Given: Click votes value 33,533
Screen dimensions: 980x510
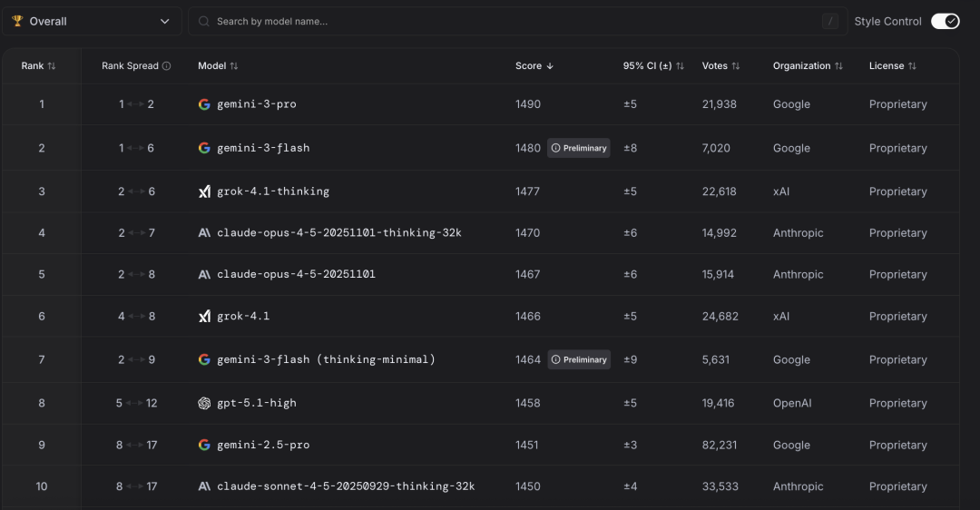Looking at the screenshot, I should [x=720, y=486].
